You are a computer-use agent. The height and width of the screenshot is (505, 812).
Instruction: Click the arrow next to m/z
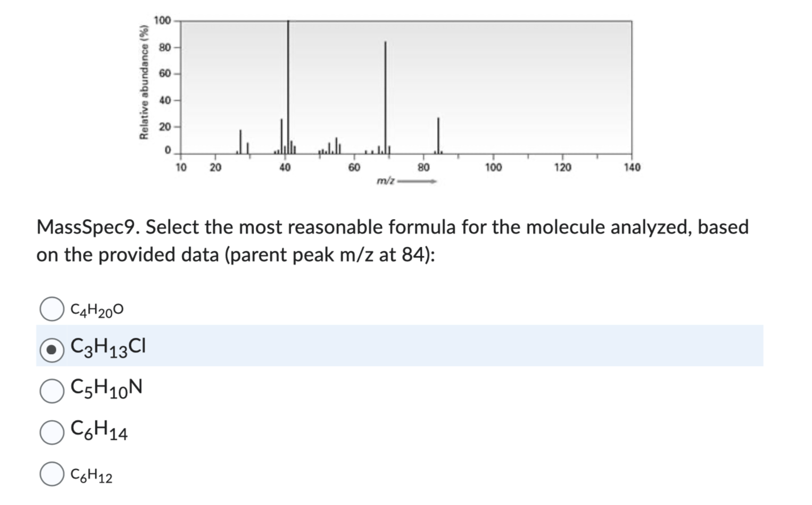pyautogui.click(x=418, y=181)
